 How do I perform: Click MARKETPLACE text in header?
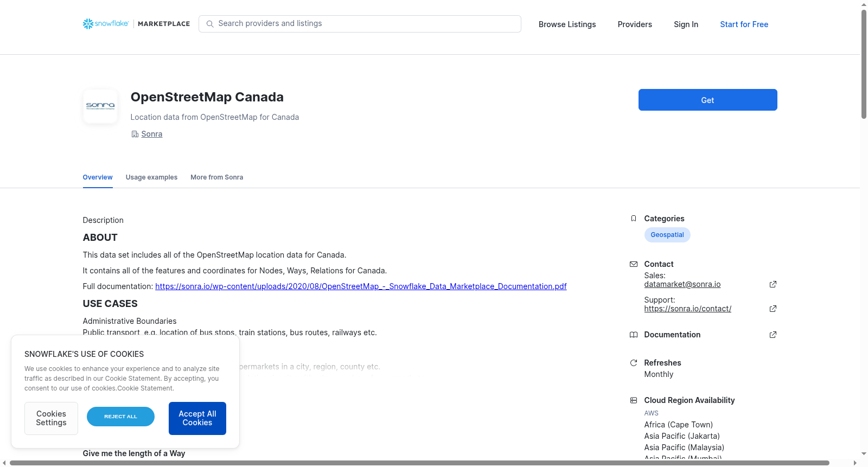point(164,24)
